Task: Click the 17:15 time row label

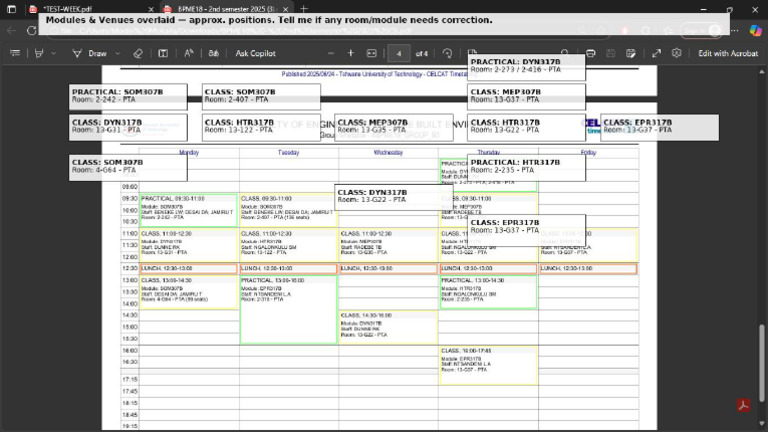Action: point(130,379)
